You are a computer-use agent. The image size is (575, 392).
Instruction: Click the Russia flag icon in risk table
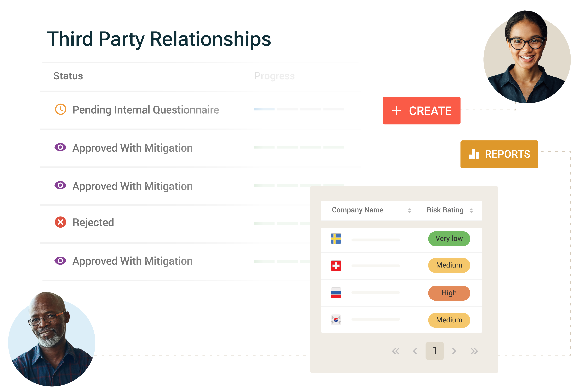point(336,292)
